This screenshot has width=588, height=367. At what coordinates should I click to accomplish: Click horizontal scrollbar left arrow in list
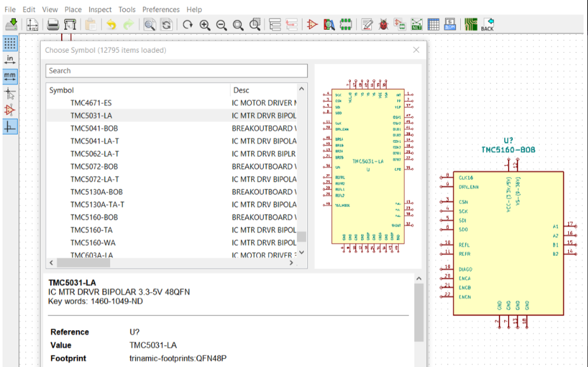click(51, 263)
